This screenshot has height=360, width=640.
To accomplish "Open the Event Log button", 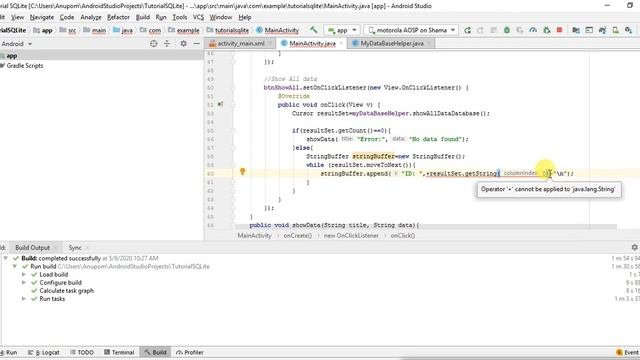I will tap(628, 352).
